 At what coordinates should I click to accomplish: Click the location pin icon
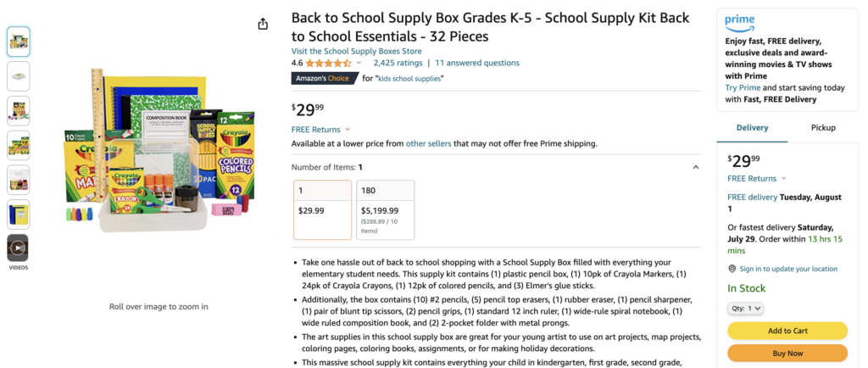[x=732, y=269]
